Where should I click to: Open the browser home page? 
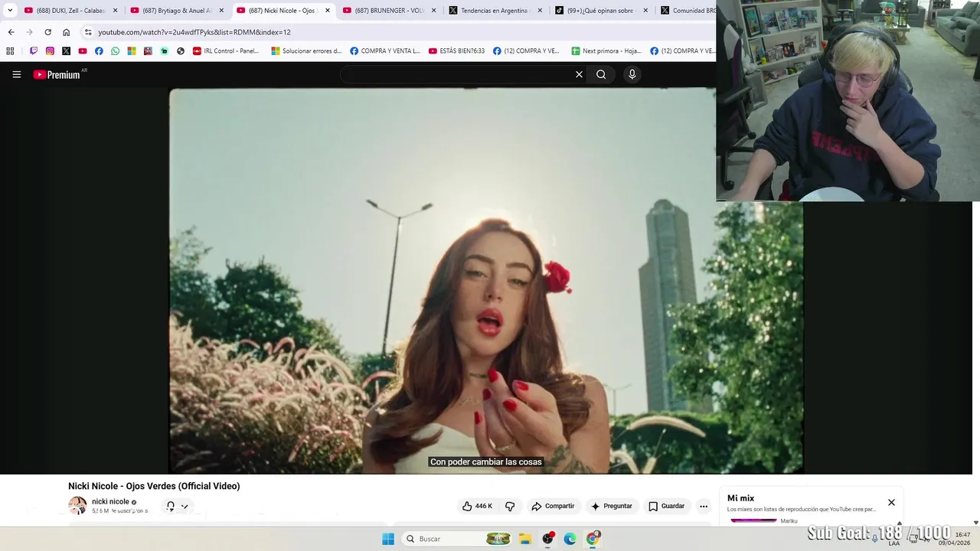[66, 32]
